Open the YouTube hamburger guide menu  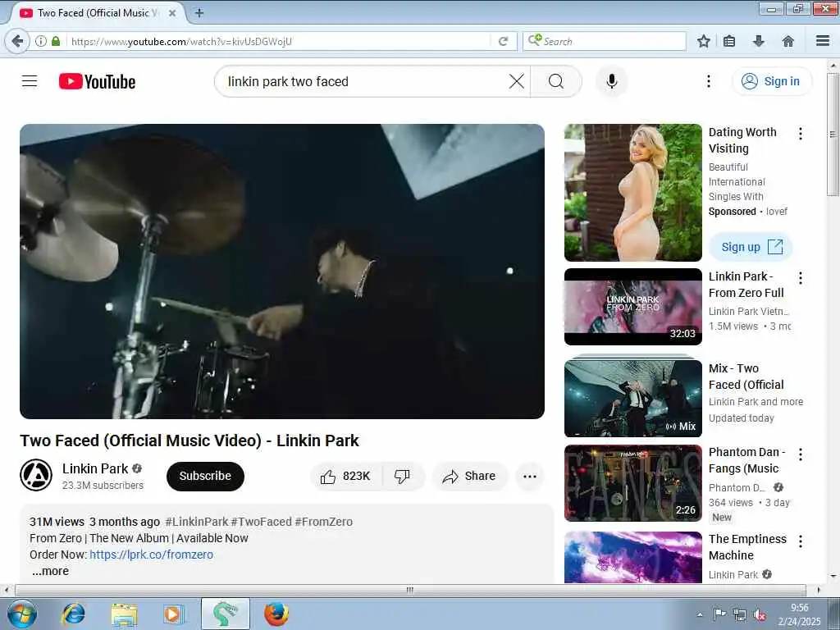click(x=30, y=81)
